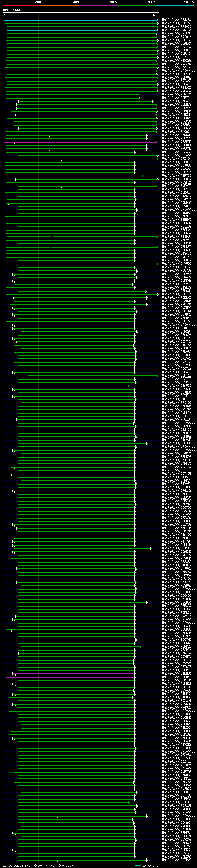
Task: Select hit UniRef100_Q3ATT5
Action: coord(177,294)
